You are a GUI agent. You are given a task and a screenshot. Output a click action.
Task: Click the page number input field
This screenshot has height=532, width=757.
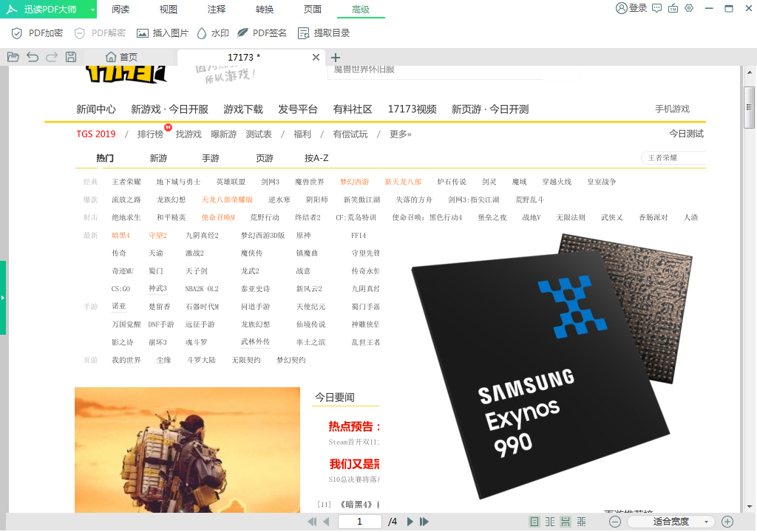click(x=360, y=521)
